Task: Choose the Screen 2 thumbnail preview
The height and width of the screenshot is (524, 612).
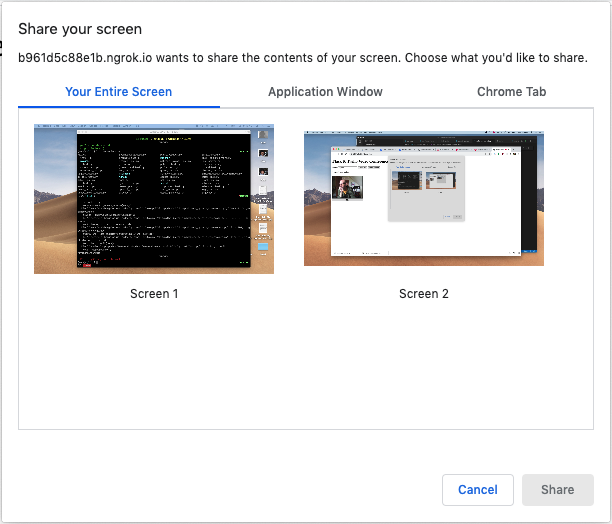Action: tap(424, 199)
